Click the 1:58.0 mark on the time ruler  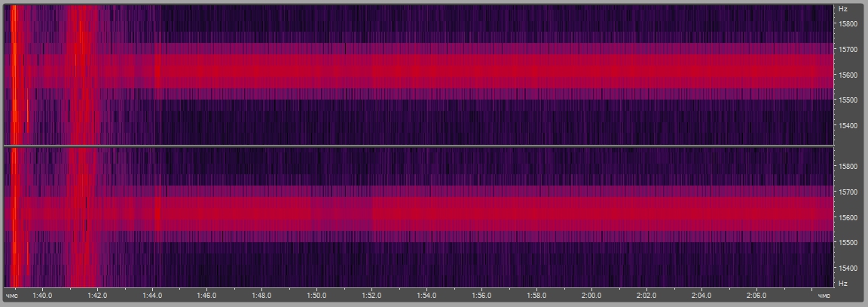pos(536,296)
